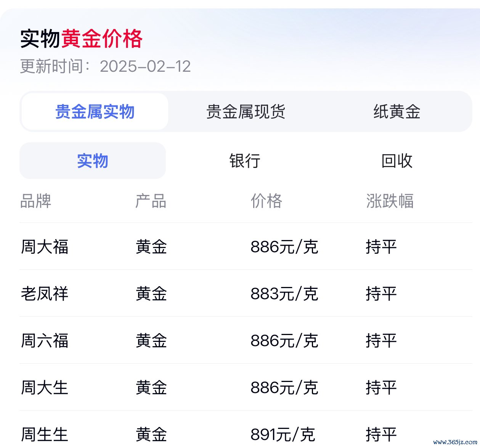Click 周大福's 886元/克 price
This screenshot has width=480, height=448.
coord(284,247)
